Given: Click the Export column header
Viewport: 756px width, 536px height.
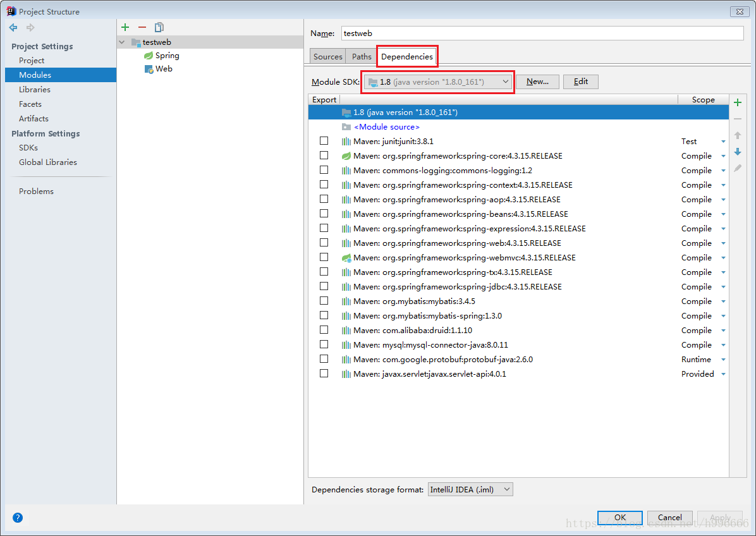Looking at the screenshot, I should (324, 100).
